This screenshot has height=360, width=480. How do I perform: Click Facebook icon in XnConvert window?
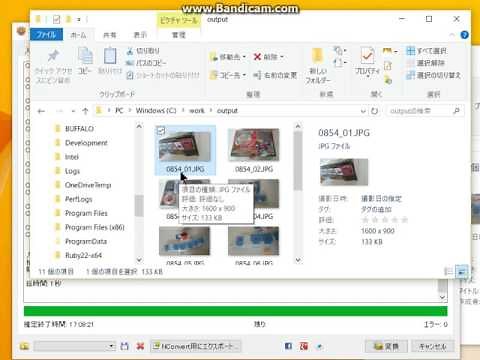[288, 346]
